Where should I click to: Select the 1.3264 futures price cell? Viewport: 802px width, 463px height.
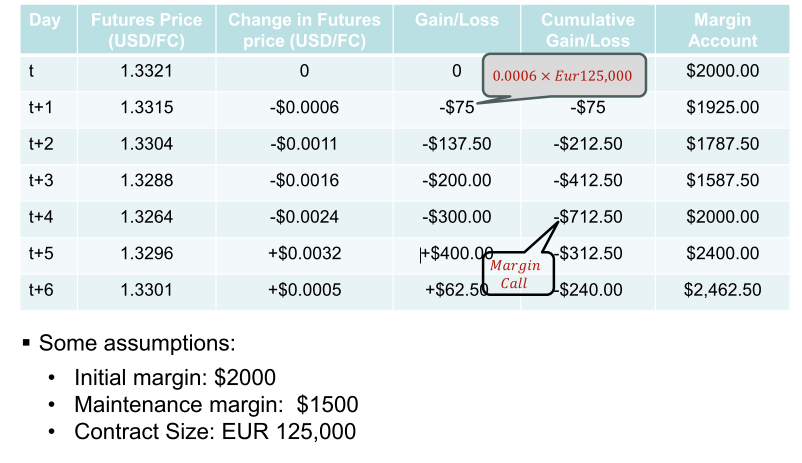146,217
